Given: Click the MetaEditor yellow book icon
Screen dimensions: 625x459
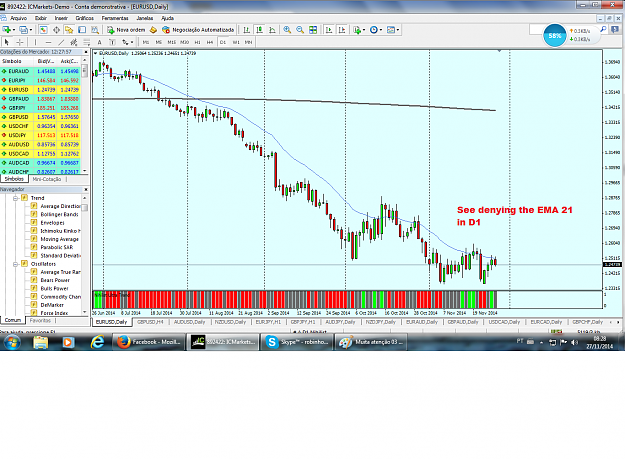Looking at the screenshot, I should pos(153,30).
